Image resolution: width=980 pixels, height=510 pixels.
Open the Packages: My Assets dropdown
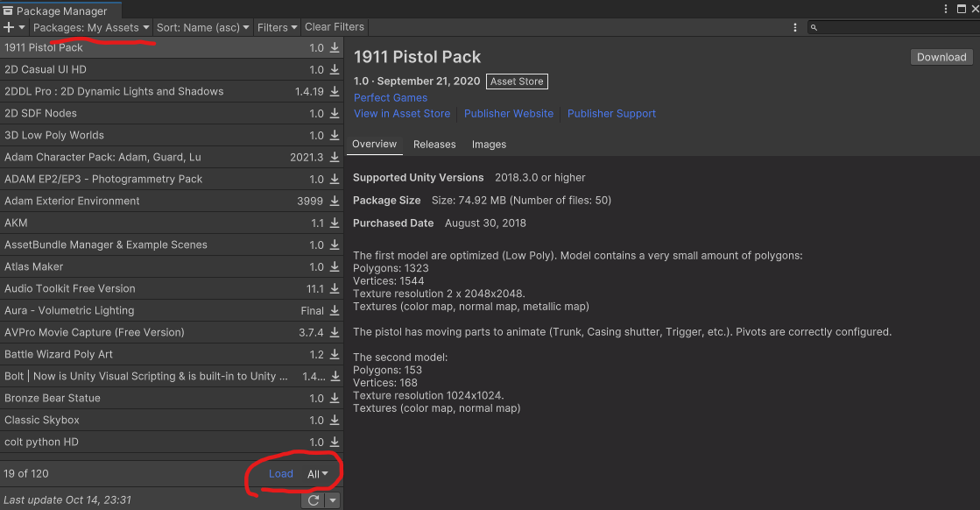point(91,27)
